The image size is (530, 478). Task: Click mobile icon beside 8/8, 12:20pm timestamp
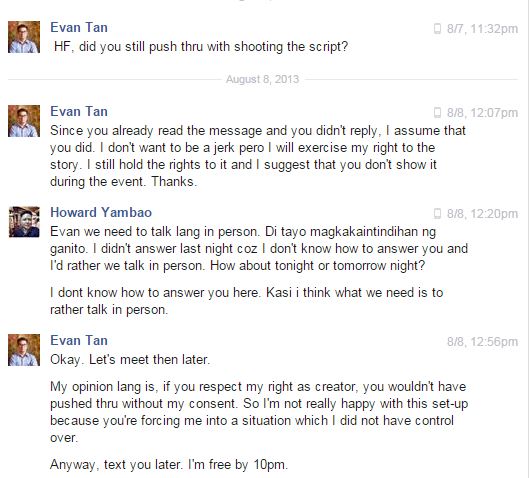pos(437,214)
